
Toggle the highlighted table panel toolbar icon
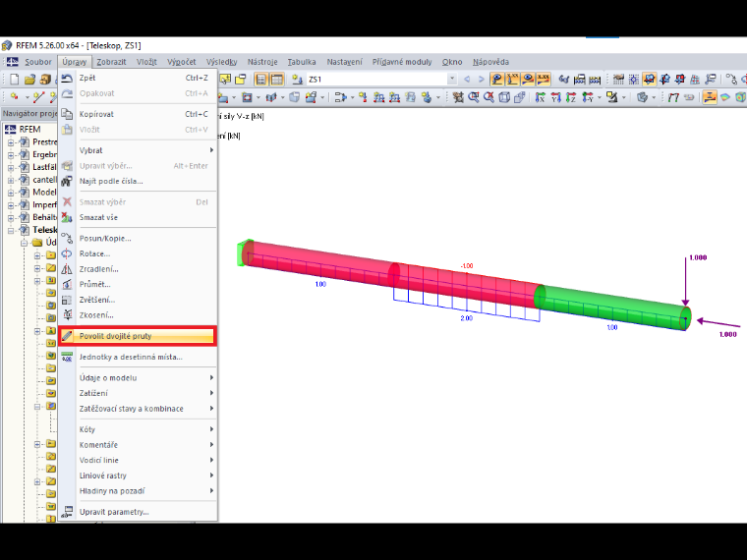277,79
